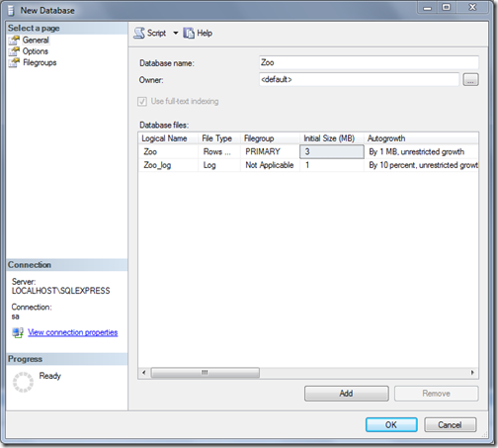The image size is (498, 448).
Task: Select the General page icon
Action: pyautogui.click(x=14, y=41)
